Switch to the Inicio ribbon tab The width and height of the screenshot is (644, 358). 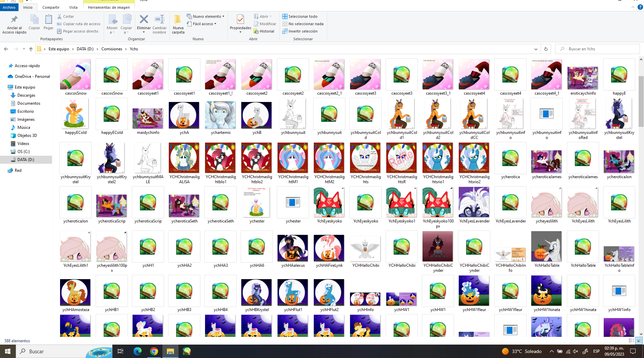coord(28,7)
